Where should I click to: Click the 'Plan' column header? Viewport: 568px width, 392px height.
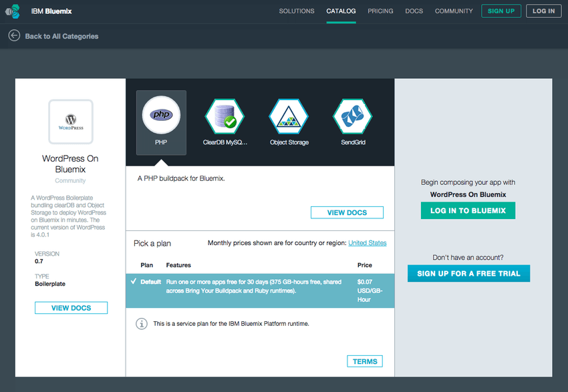[147, 265]
